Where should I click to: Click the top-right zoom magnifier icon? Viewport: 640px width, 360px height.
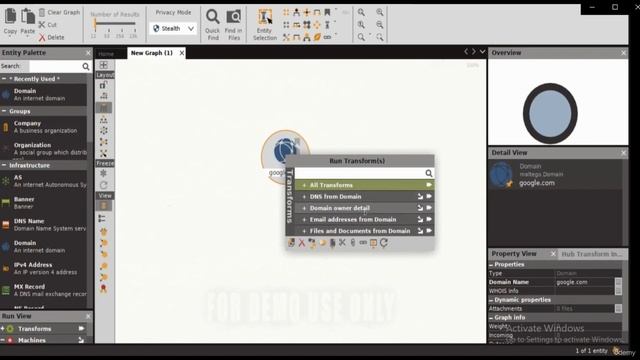click(x=380, y=13)
